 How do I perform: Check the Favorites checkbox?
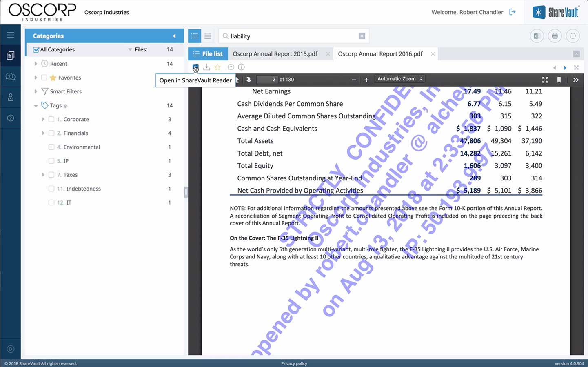coord(44,78)
